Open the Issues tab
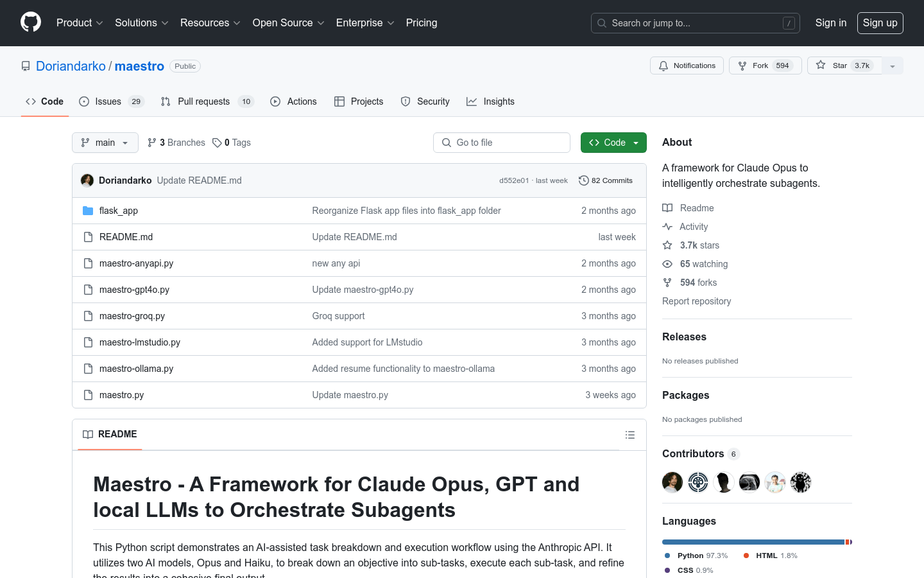Viewport: 924px width, 578px height. [112, 101]
